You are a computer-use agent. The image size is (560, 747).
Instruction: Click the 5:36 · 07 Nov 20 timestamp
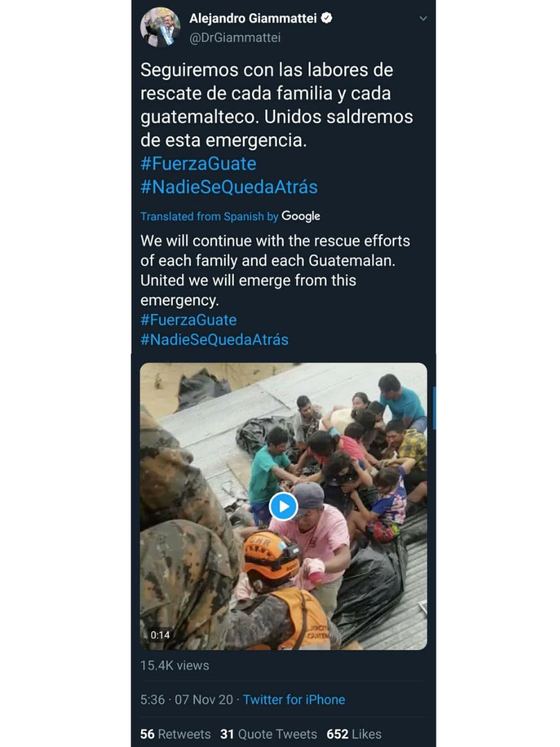click(x=187, y=700)
